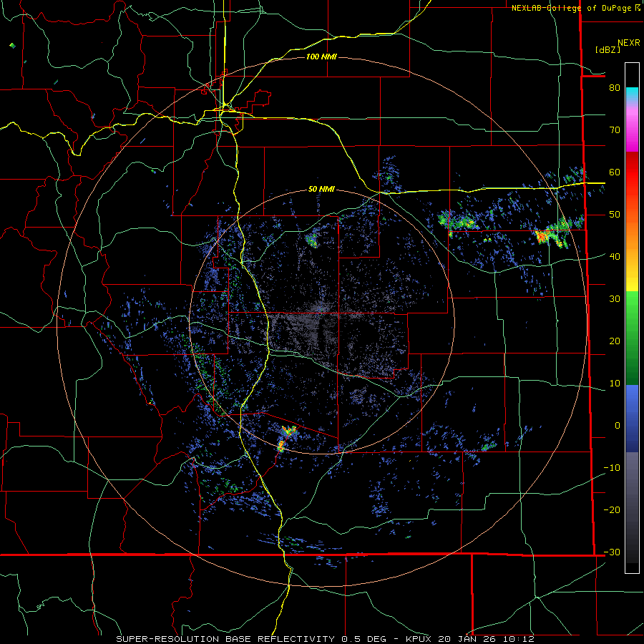Viewport: 644px width, 644px height.
Task: Click the 80 value on the dBZ scale
Action: [615, 87]
